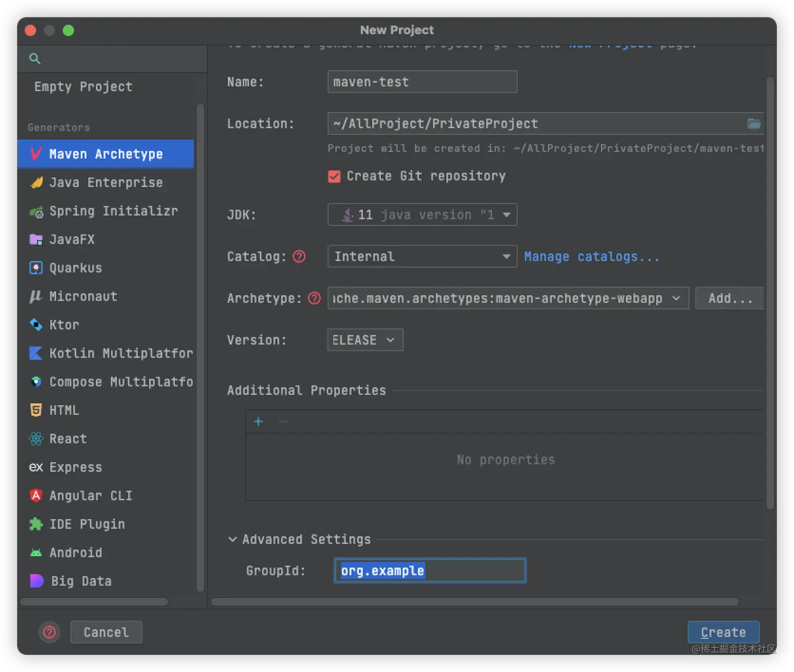Click the Add... archetype button

[729, 298]
